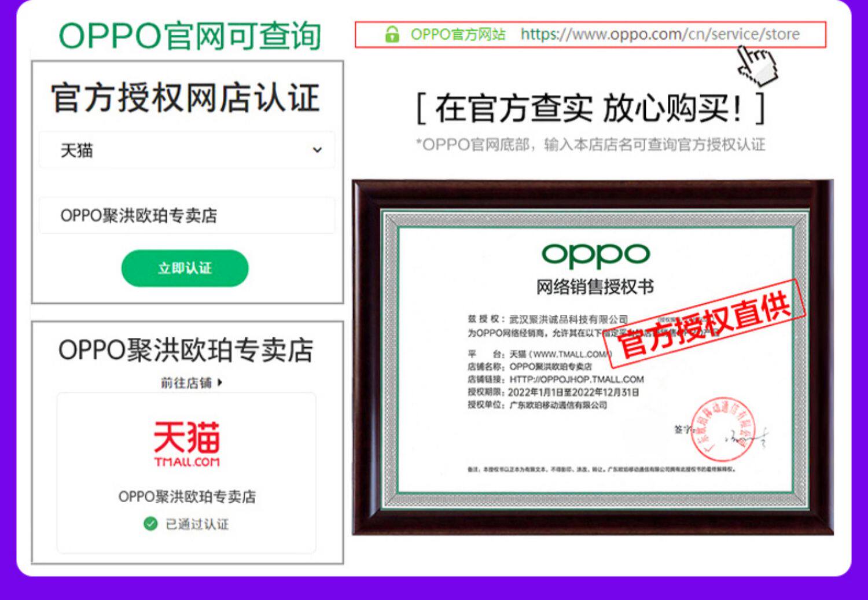Screen dimensions: 868x600
Task: Click the arrow icon after 前往店铺
Action: pos(220,382)
